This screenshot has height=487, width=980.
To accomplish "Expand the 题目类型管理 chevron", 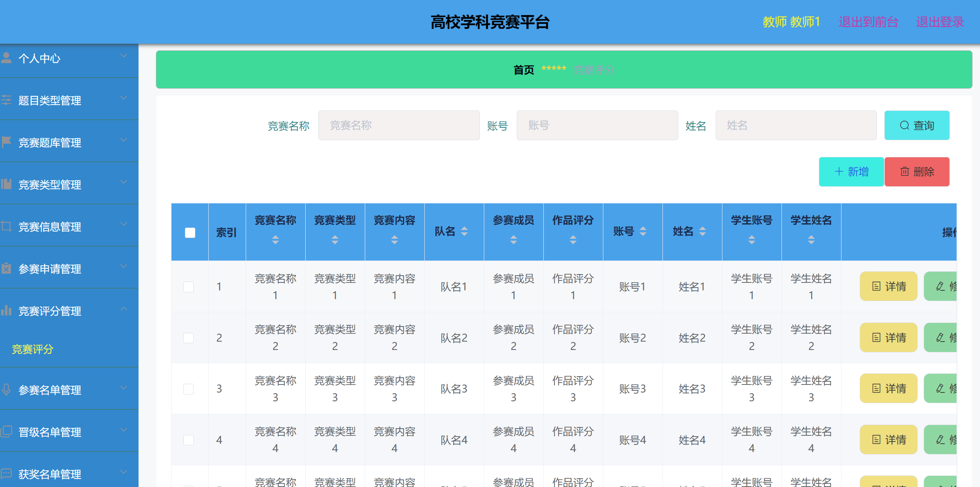I will [x=124, y=98].
